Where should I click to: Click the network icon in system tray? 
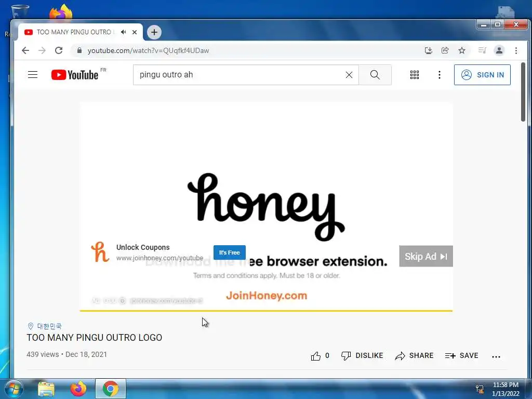(x=480, y=389)
